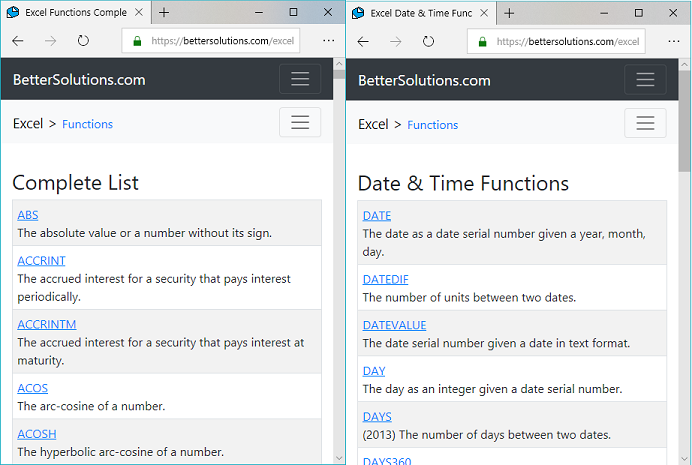Select the Excel Functions Complete tab
Image resolution: width=692 pixels, height=465 pixels.
pos(75,12)
